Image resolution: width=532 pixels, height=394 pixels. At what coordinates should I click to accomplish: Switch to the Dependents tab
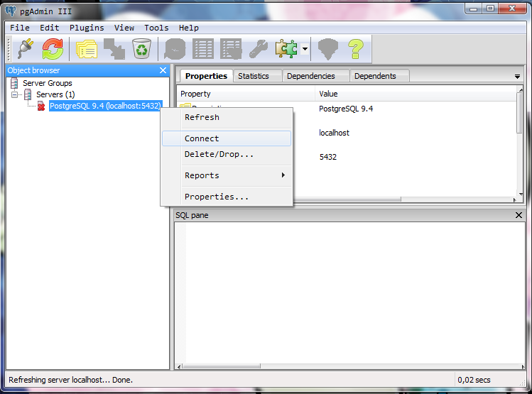[379, 76]
